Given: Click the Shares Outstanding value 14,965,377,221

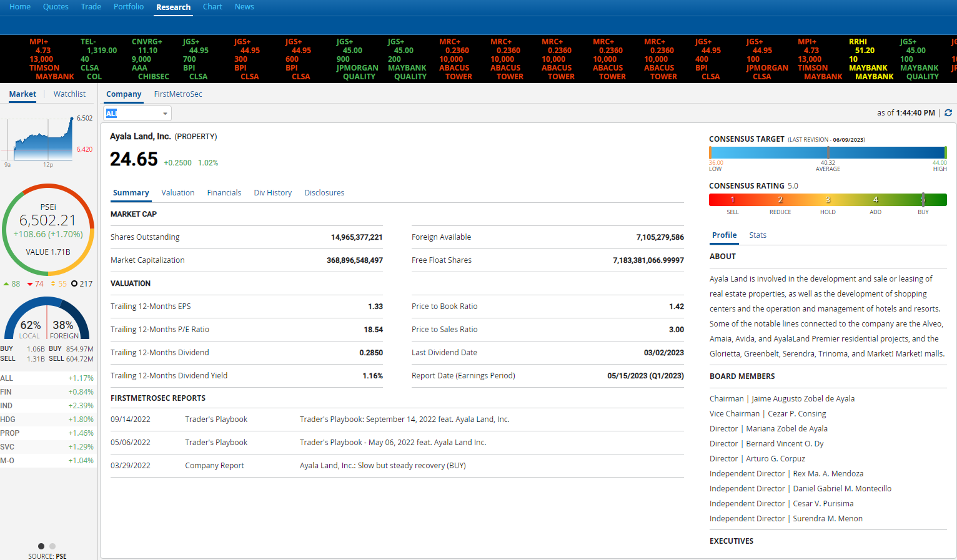Looking at the screenshot, I should [x=357, y=237].
